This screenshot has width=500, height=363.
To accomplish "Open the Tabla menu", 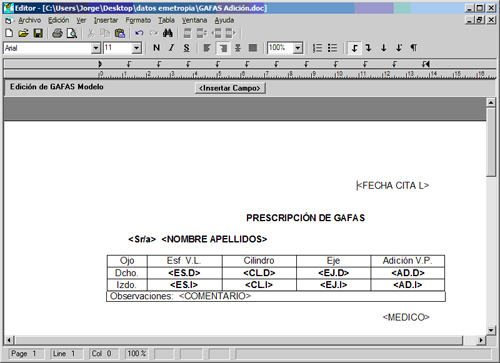I will [x=166, y=20].
